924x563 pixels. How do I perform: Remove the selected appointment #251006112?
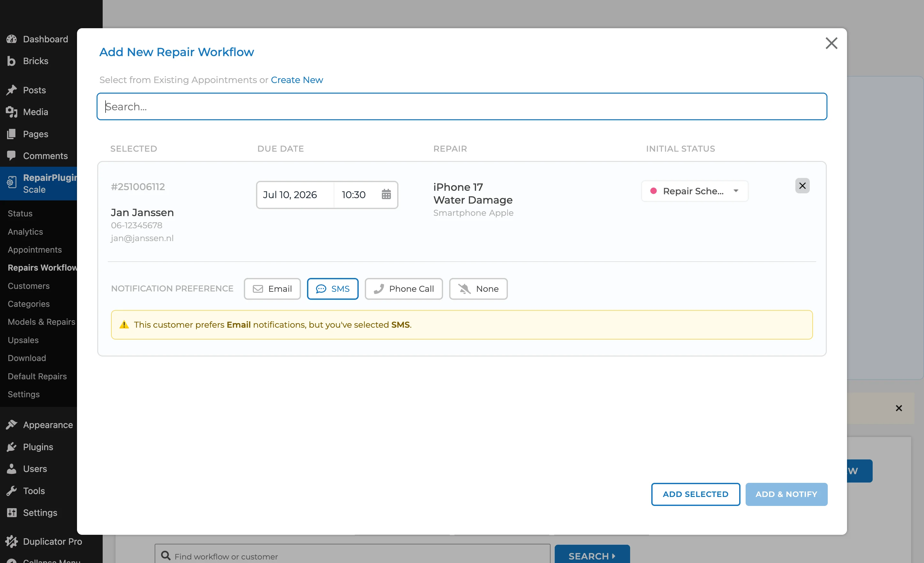[802, 186]
